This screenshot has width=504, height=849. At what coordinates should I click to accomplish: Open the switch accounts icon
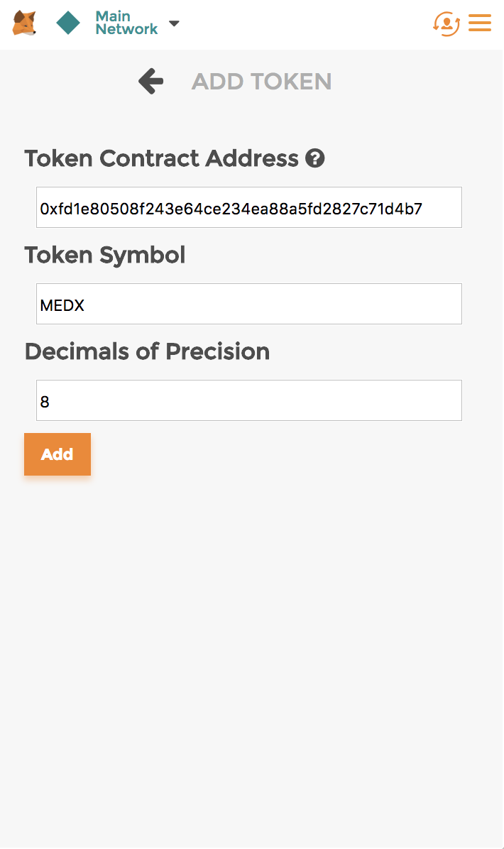pyautogui.click(x=447, y=23)
